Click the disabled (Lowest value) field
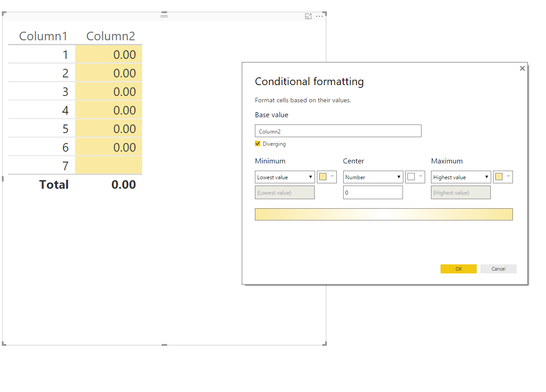 [285, 192]
